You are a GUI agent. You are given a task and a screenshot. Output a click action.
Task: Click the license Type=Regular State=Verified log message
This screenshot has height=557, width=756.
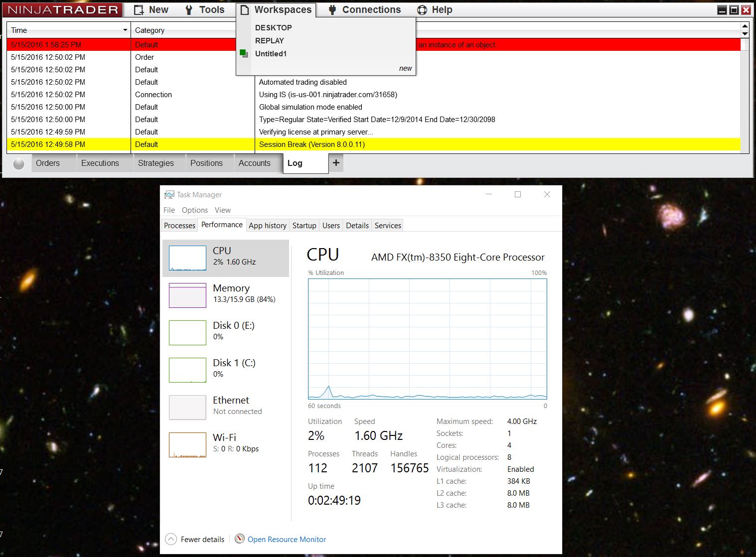pyautogui.click(x=377, y=120)
